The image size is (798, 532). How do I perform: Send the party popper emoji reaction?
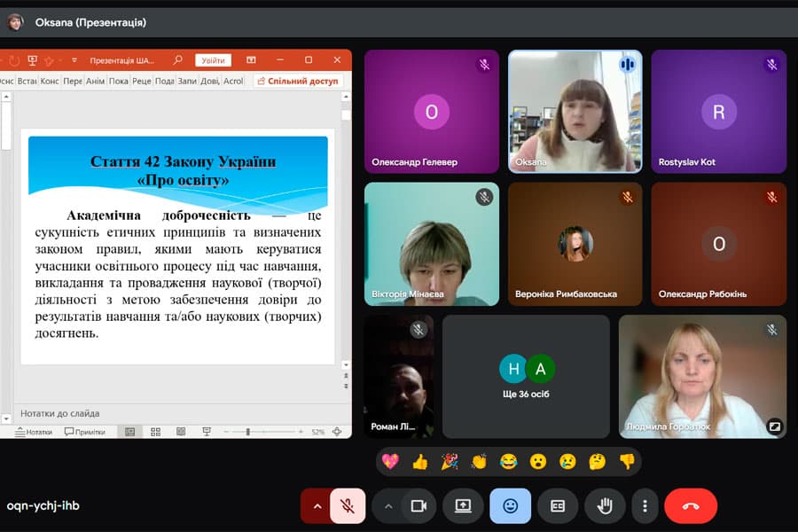pyautogui.click(x=450, y=461)
